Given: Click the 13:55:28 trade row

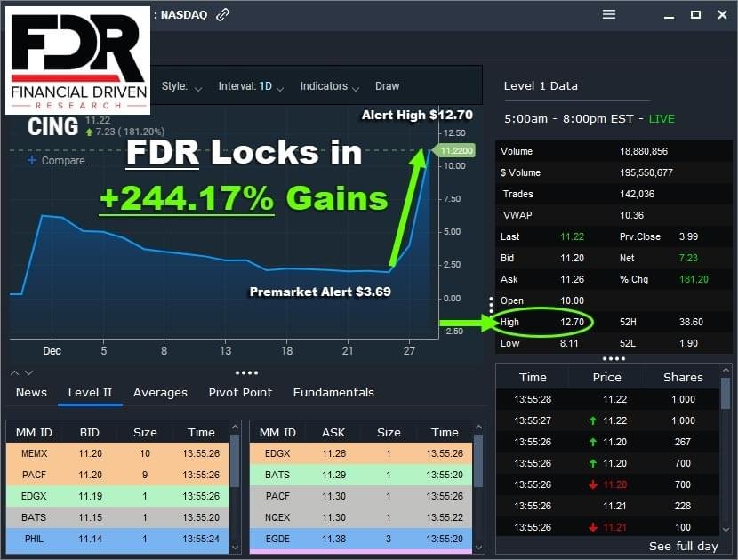Looking at the screenshot, I should click(x=607, y=399).
